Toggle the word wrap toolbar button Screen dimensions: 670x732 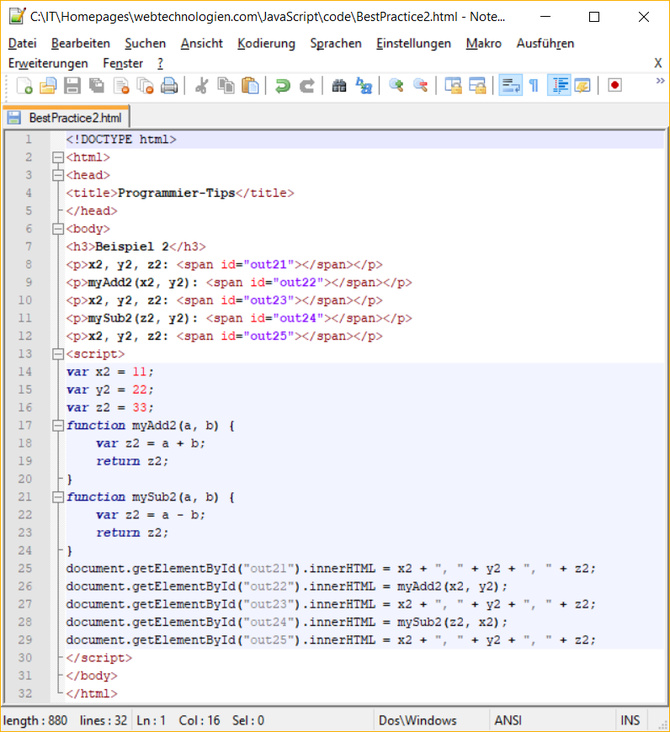510,86
